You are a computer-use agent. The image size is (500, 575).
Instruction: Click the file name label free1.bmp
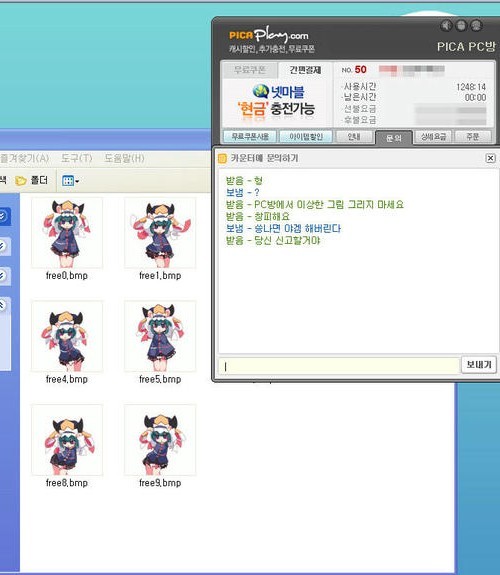click(160, 275)
